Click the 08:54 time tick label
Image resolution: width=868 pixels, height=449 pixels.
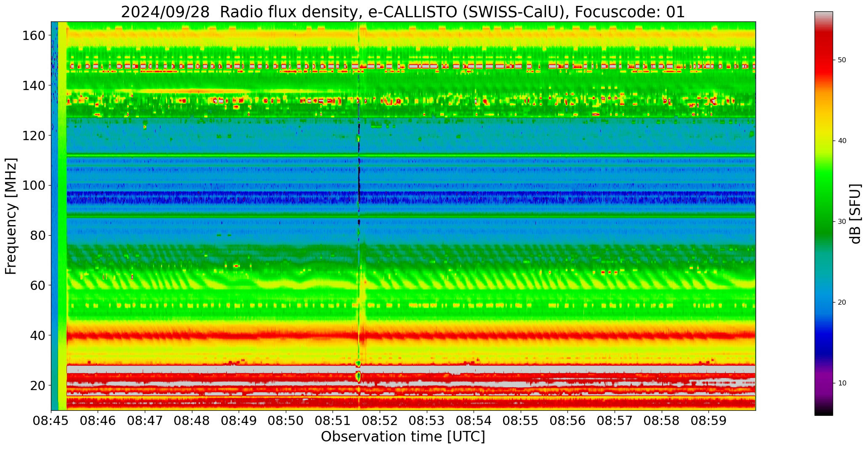(x=474, y=421)
